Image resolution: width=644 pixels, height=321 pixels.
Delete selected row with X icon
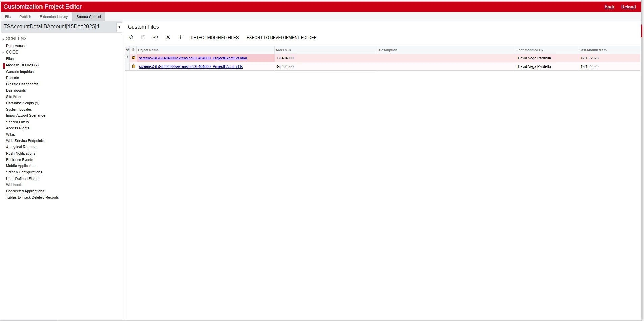pos(168,37)
